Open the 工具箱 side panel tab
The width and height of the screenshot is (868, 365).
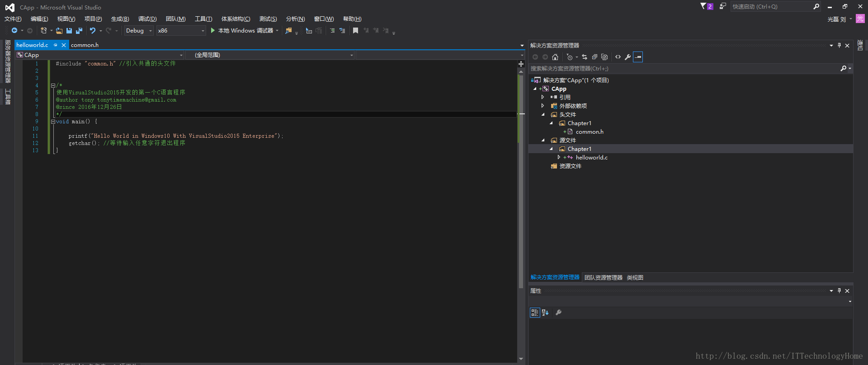tap(8, 97)
